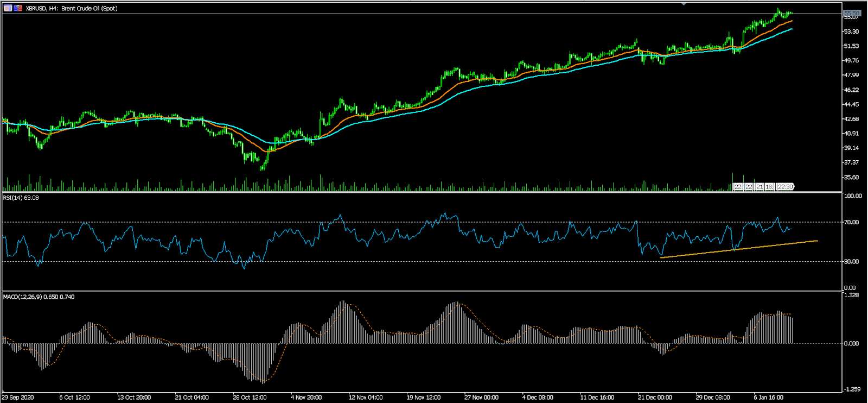
Task: Click the 53.30 price scale label
Action: [x=851, y=32]
